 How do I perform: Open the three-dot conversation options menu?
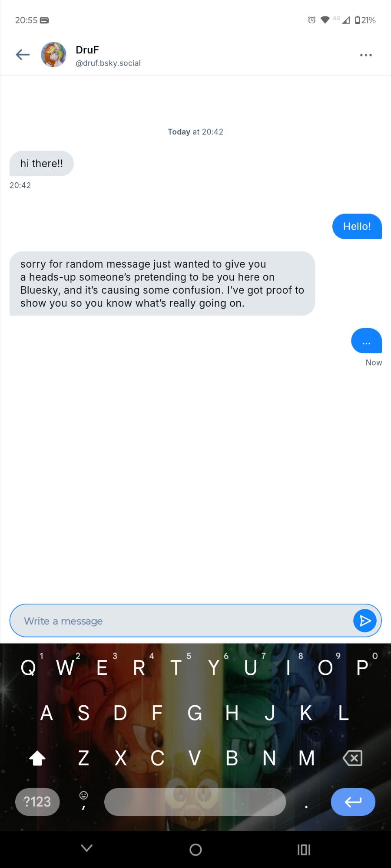[x=366, y=55]
